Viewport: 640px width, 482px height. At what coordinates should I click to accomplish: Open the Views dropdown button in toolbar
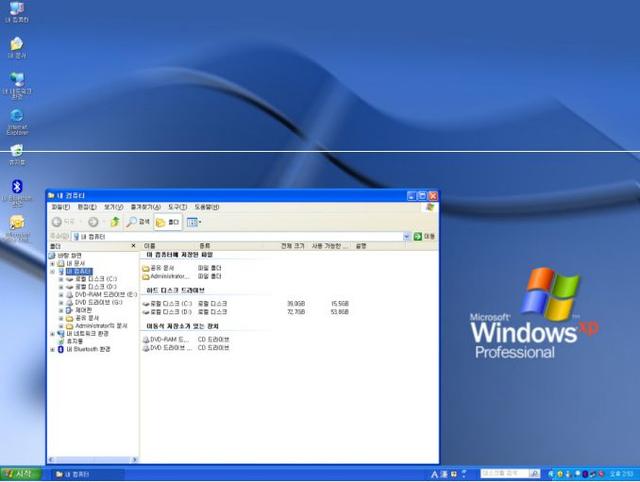pos(194,222)
